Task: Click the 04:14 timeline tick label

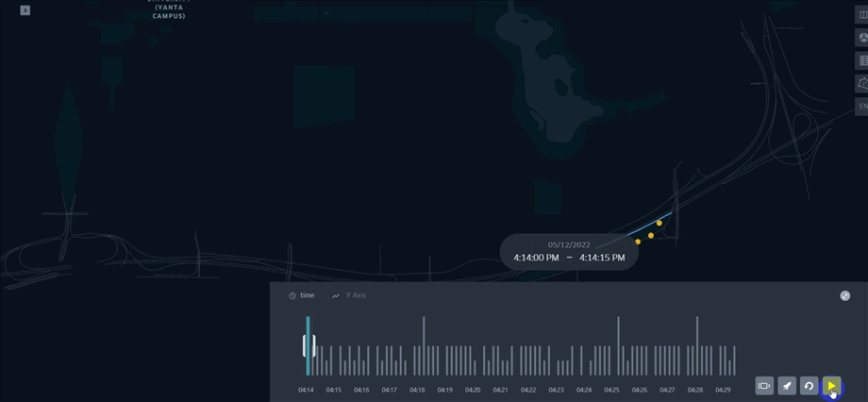Action: [x=306, y=390]
